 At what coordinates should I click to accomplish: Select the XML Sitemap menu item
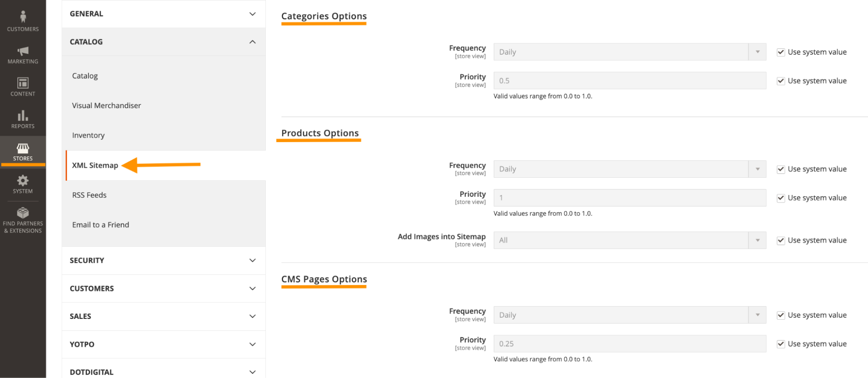(95, 165)
